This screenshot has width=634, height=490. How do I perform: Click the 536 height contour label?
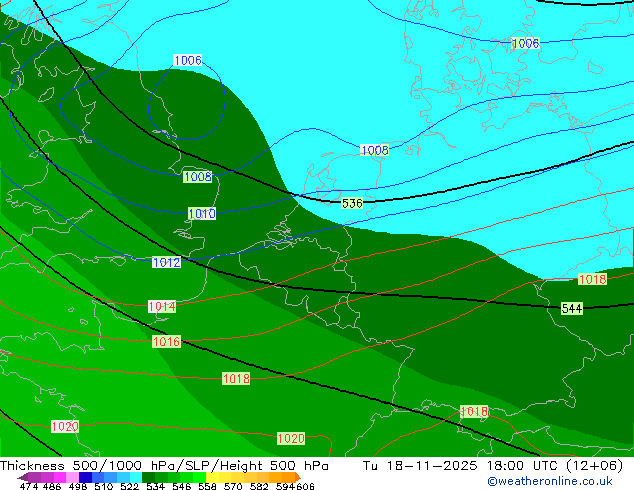pos(352,203)
